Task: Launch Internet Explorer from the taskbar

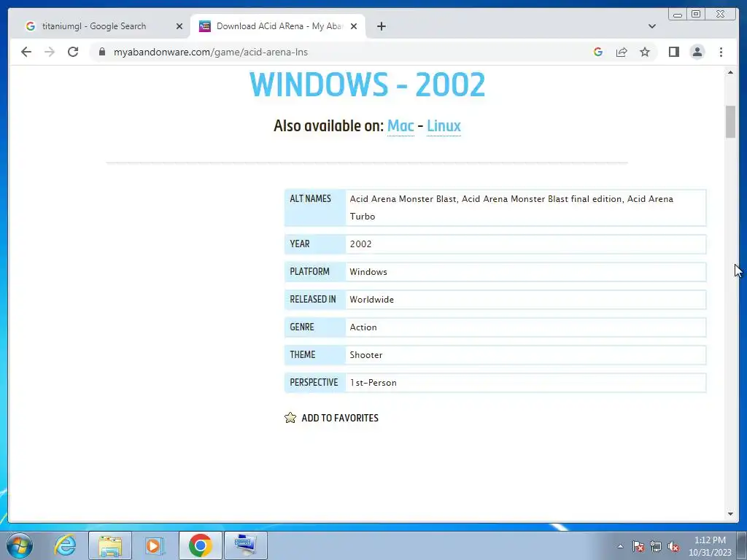Action: [65, 545]
